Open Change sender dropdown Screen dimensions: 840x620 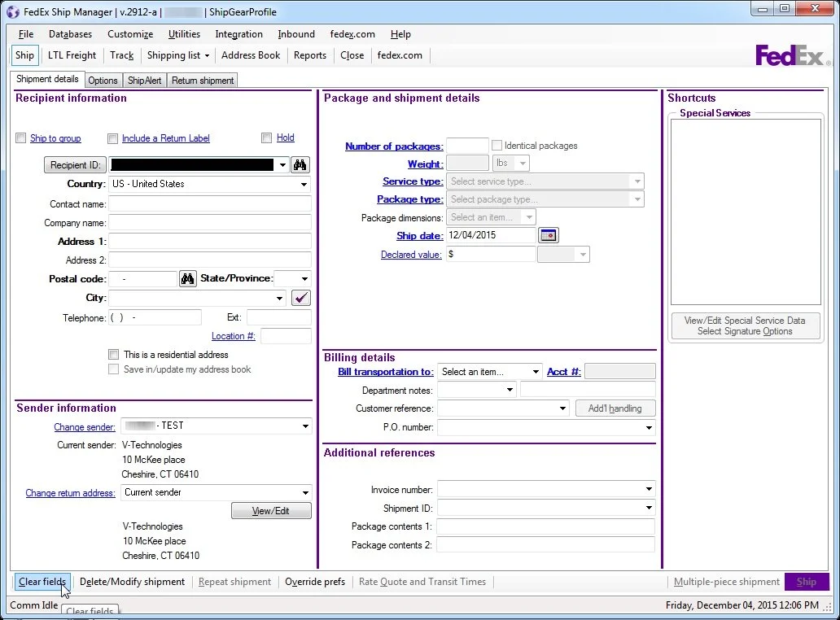coord(305,426)
